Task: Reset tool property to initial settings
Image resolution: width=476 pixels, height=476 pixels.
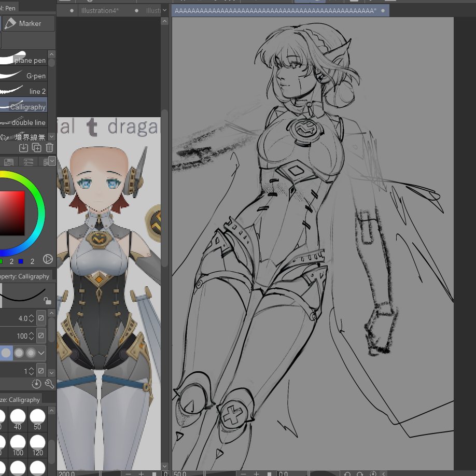Action: pyautogui.click(x=36, y=384)
